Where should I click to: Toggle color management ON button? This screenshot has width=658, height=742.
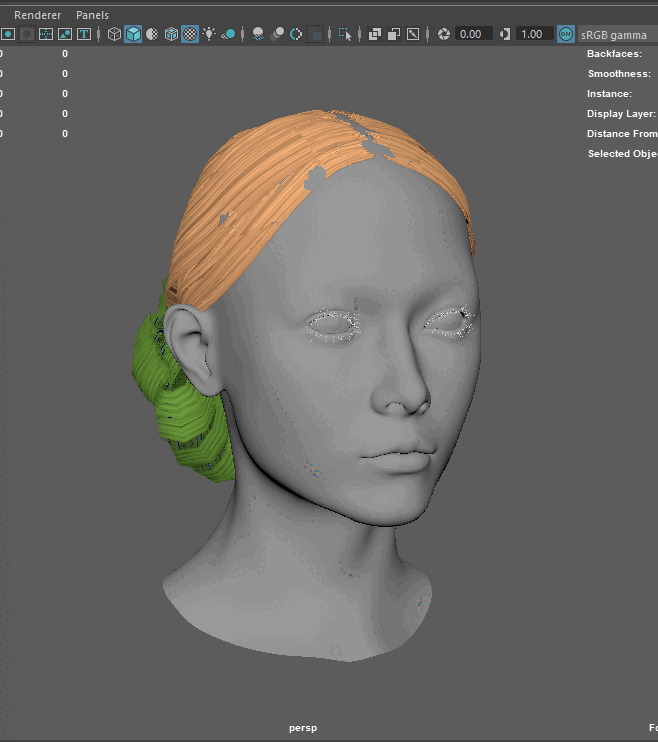tap(566, 34)
